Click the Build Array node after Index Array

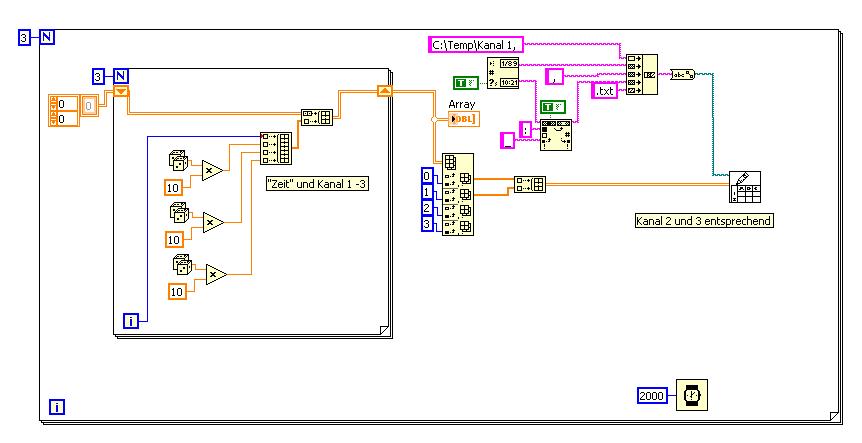pyautogui.click(x=530, y=184)
